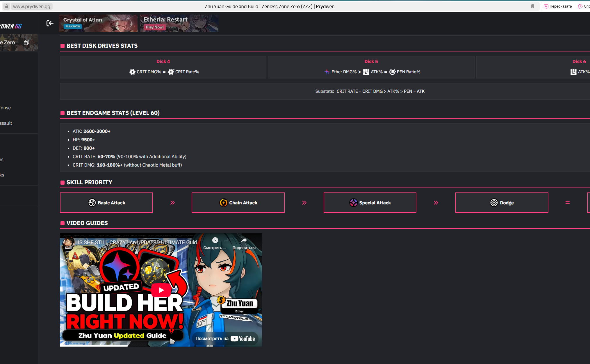Click the DEF: 800+ stat line
This screenshot has height=364, width=590.
coord(84,148)
